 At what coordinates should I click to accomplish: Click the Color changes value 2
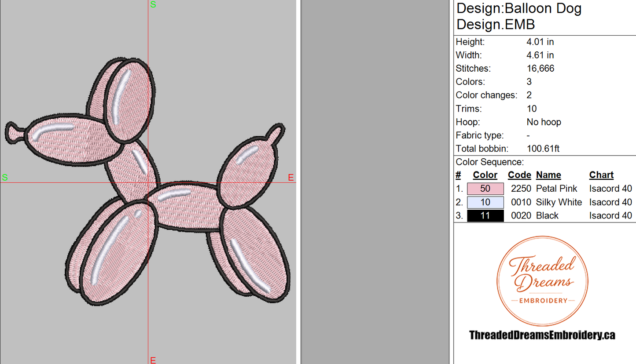click(x=529, y=95)
